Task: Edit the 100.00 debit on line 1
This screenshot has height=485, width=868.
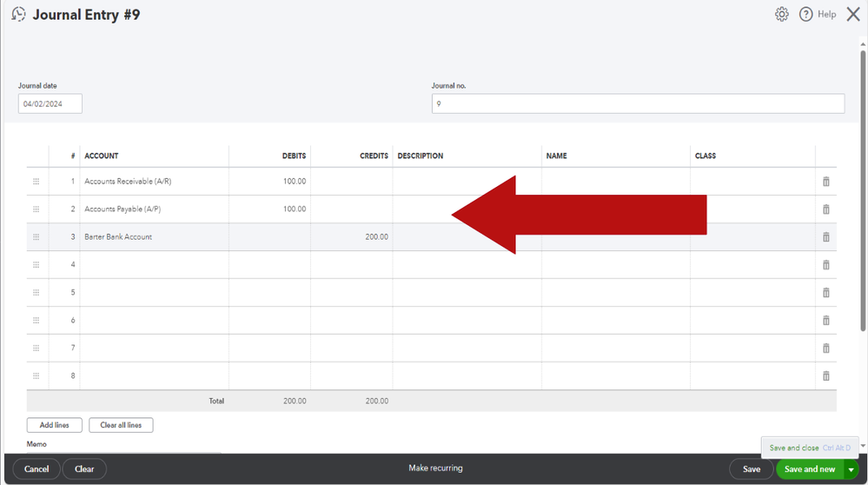Action: [269, 182]
